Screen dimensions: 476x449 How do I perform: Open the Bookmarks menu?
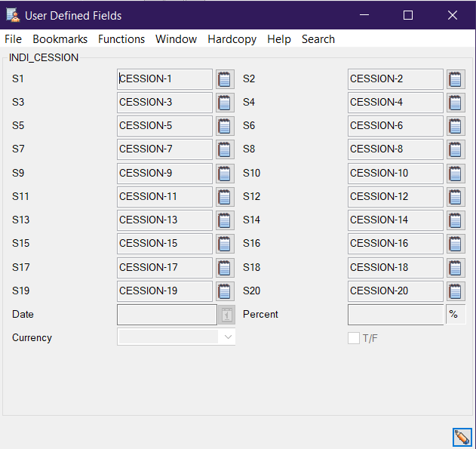(60, 39)
